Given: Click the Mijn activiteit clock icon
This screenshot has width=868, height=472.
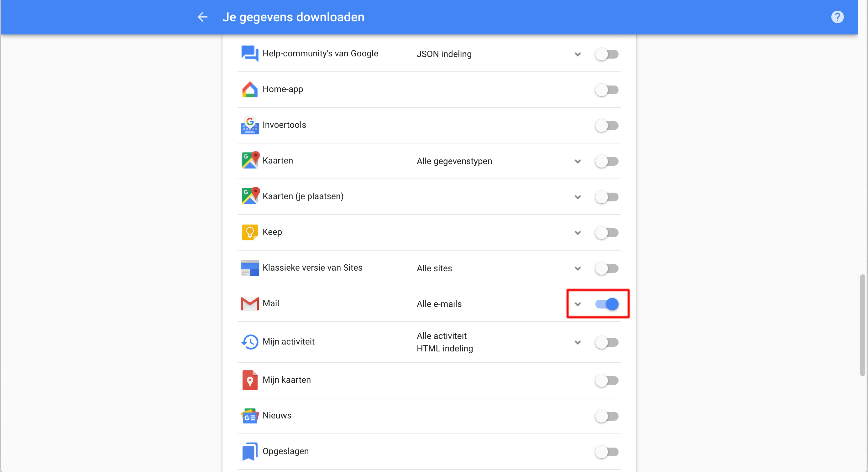Looking at the screenshot, I should tap(250, 342).
